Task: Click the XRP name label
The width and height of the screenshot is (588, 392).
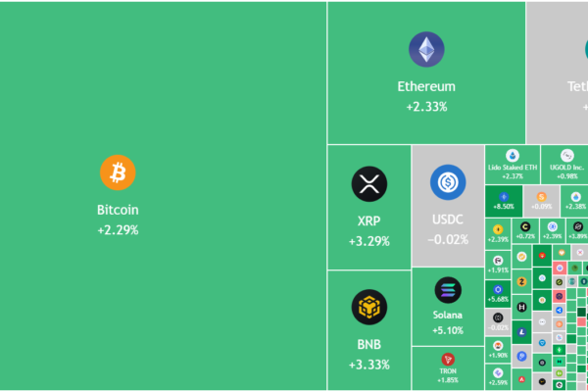Action: (369, 221)
